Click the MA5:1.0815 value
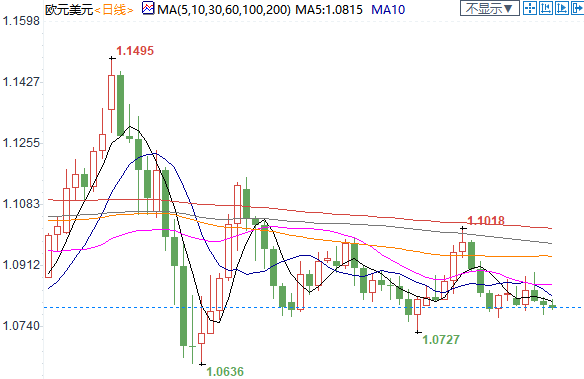 coord(329,9)
